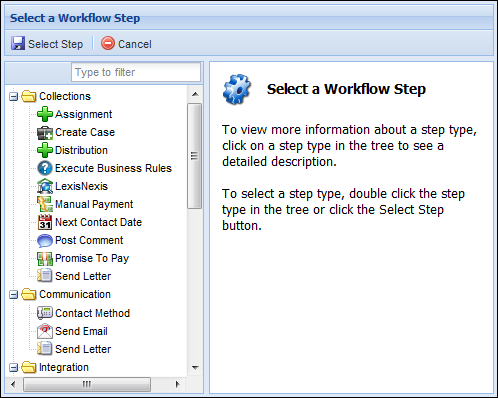The image size is (498, 398).
Task: Select the Assignment step type
Action: 84,114
